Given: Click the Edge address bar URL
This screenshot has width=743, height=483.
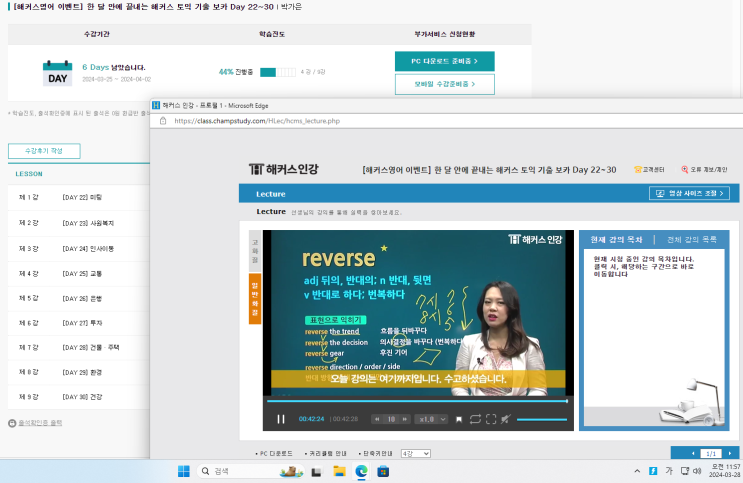Looking at the screenshot, I should click(x=257, y=121).
